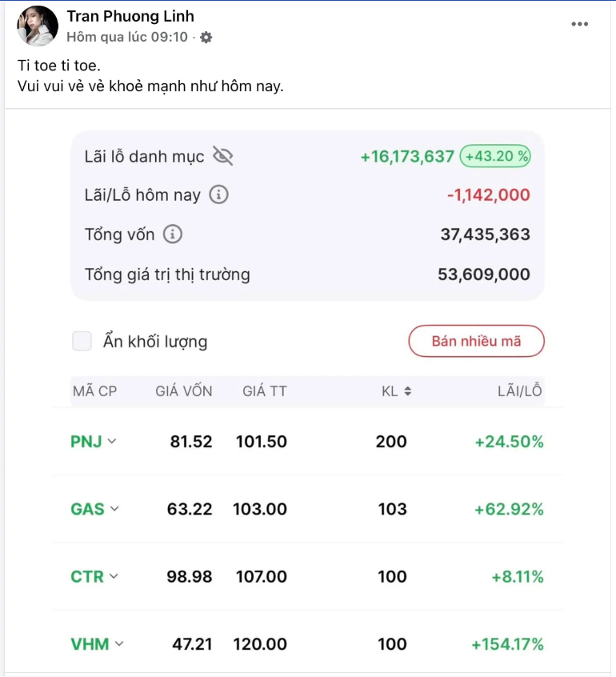The height and width of the screenshot is (677, 616).
Task: Expand the PNJ stock chevron
Action: tap(112, 441)
